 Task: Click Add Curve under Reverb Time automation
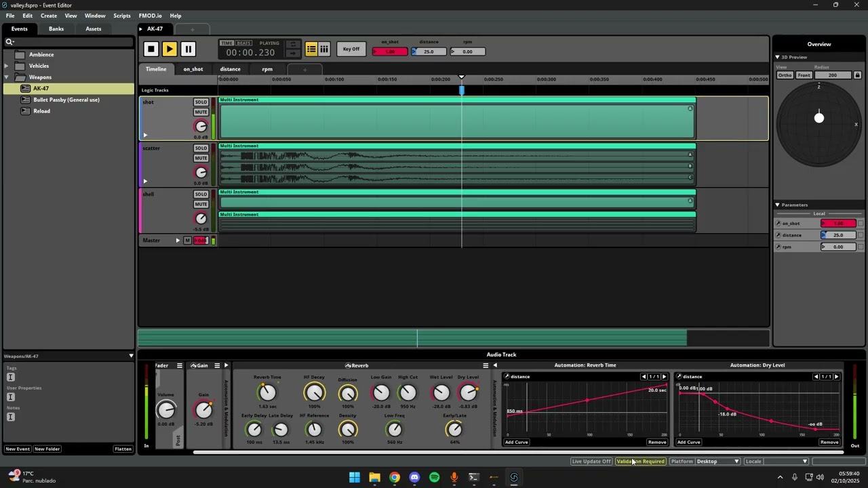click(517, 443)
